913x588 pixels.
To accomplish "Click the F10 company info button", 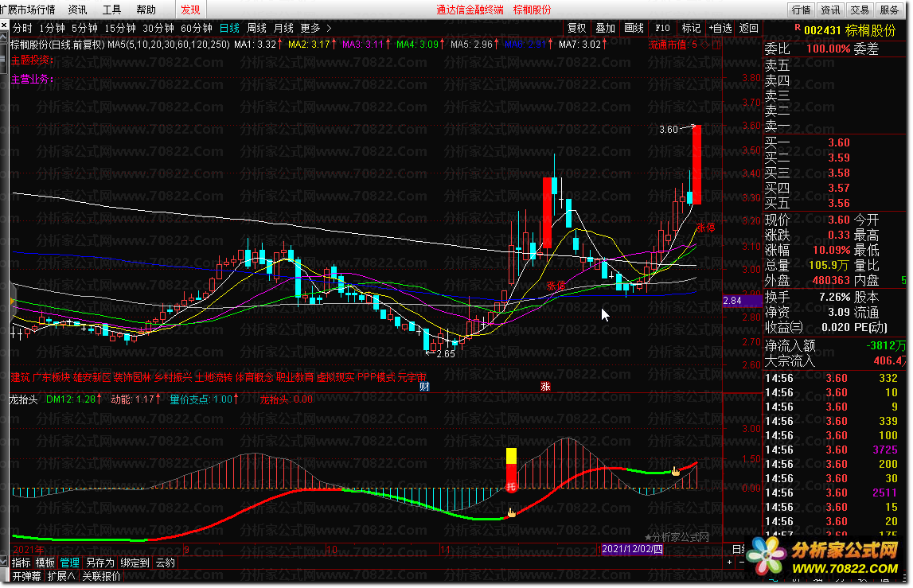I will pos(662,28).
